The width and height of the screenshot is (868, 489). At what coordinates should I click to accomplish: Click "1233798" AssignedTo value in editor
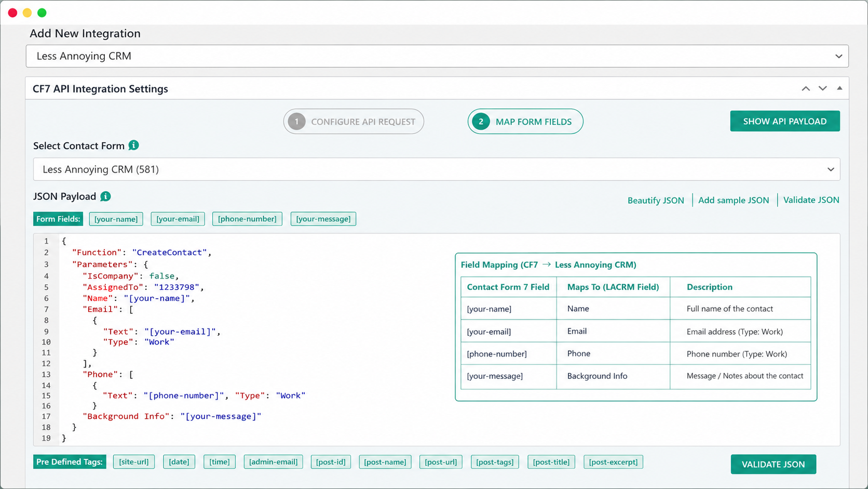(177, 287)
